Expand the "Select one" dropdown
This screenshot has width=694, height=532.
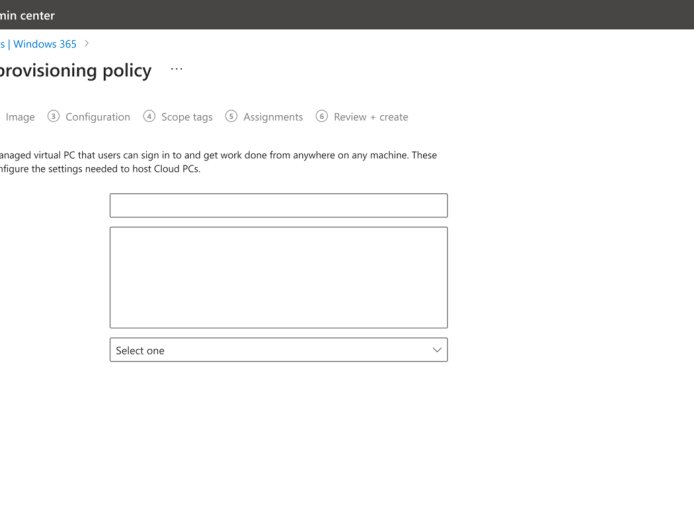[x=278, y=350]
